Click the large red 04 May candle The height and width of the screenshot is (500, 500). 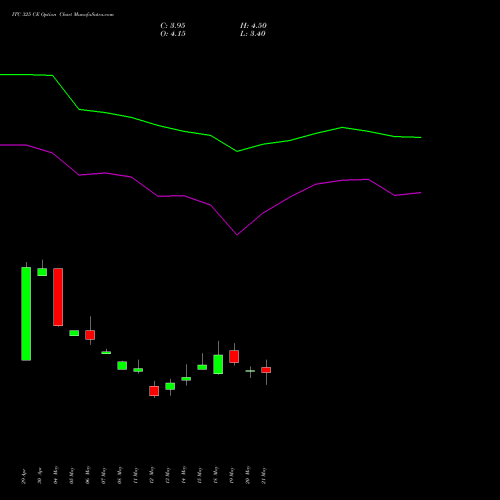(58, 297)
